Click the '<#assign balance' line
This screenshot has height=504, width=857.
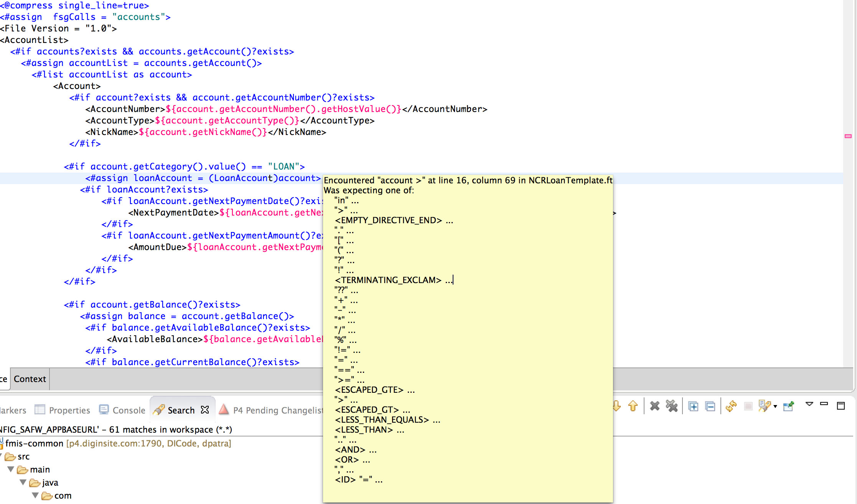187,316
